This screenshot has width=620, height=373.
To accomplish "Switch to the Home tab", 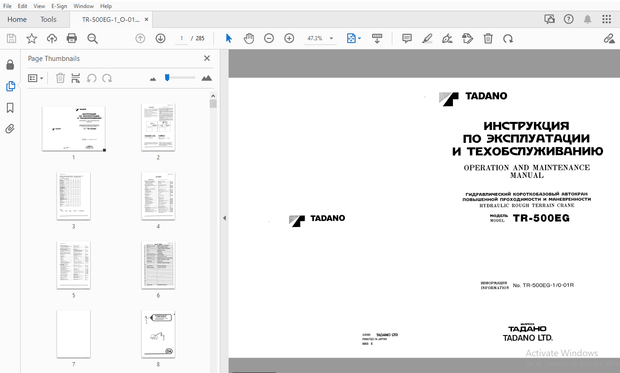I will tap(17, 19).
